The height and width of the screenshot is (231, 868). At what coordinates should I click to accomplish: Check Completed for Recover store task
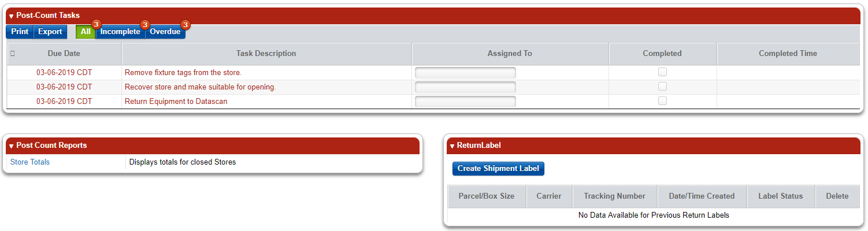click(663, 87)
